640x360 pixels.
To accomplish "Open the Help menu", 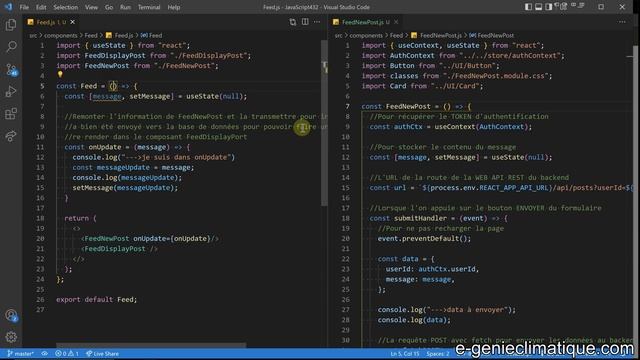I will [174, 7].
